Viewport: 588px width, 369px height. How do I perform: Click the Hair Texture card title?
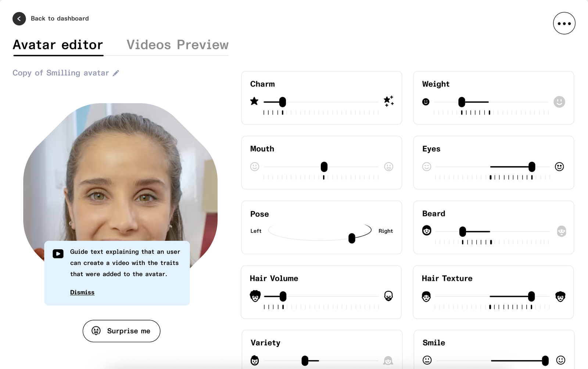click(x=447, y=279)
